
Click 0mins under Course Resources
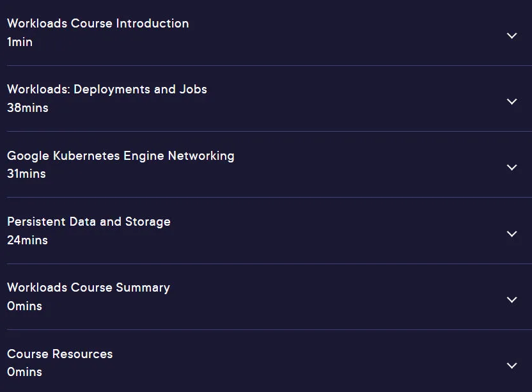(x=24, y=372)
